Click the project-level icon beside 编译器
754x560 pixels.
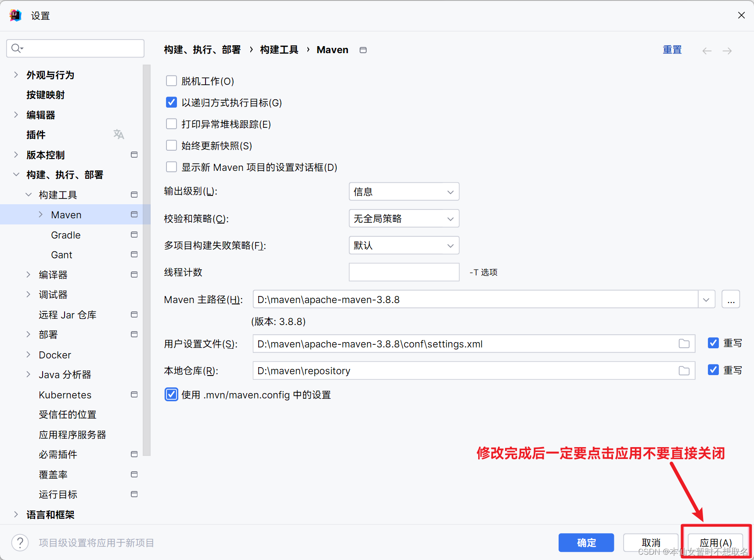(x=134, y=275)
